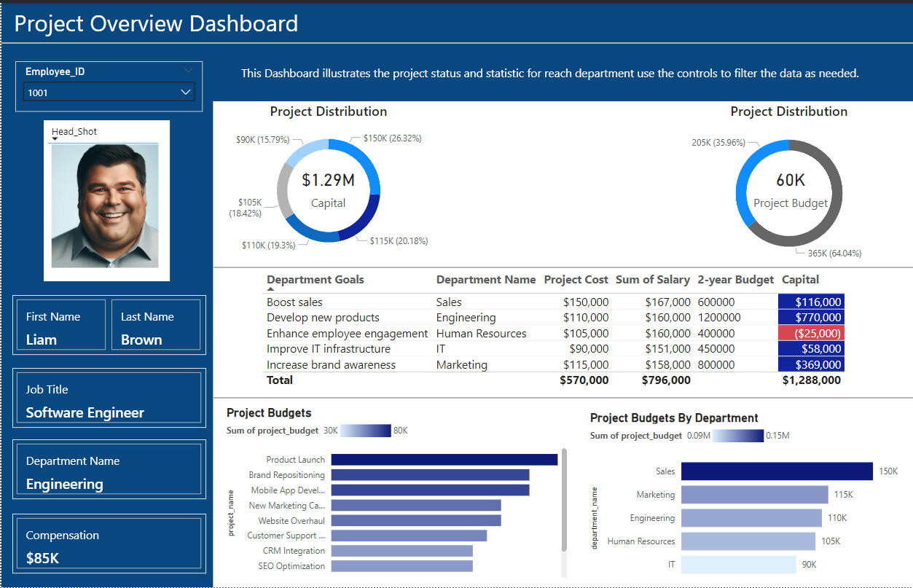
Task: Select the Marketing 115K department bar
Action: 755,495
